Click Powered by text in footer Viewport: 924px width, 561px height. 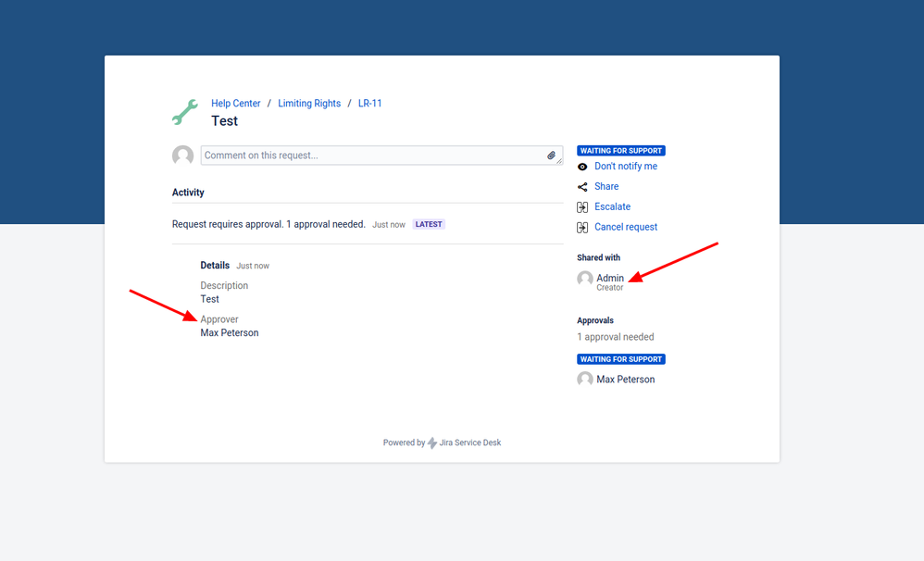point(405,443)
